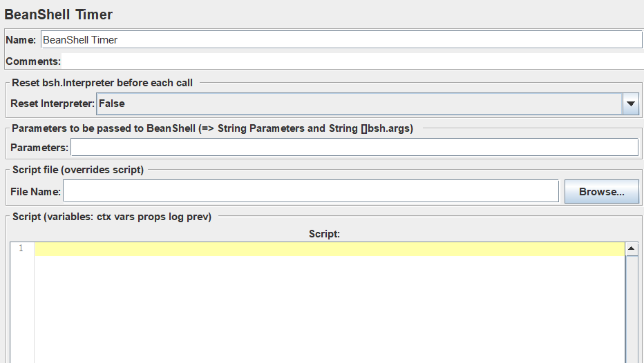The height and width of the screenshot is (363, 644).
Task: Click the empty white area below script line one
Action: 330,309
